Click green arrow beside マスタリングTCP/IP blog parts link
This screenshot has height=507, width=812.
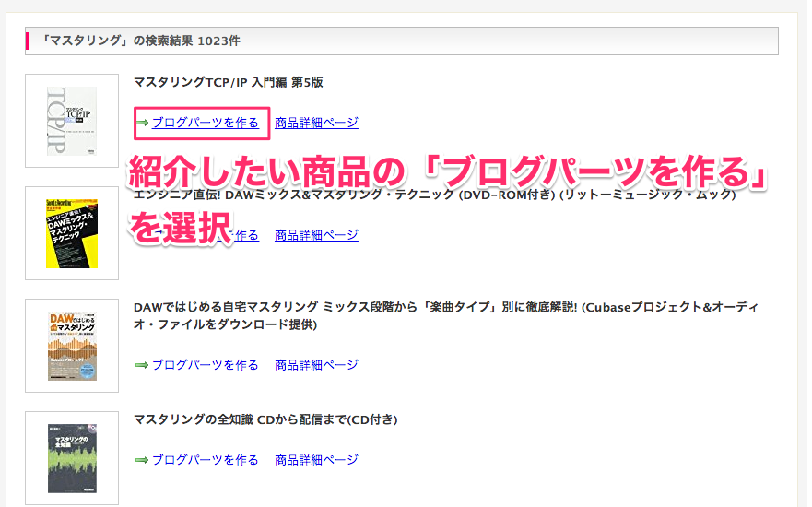click(x=142, y=123)
